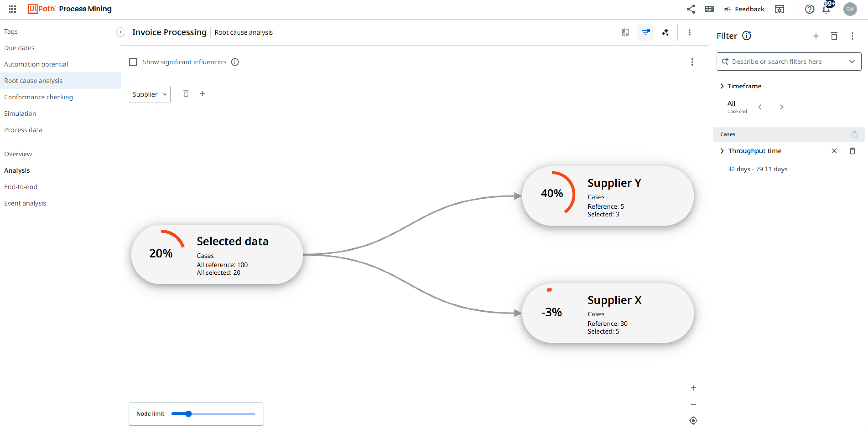Viewport: 868px width, 432px height.
Task: Open the Event analysis page
Action: [x=25, y=203]
